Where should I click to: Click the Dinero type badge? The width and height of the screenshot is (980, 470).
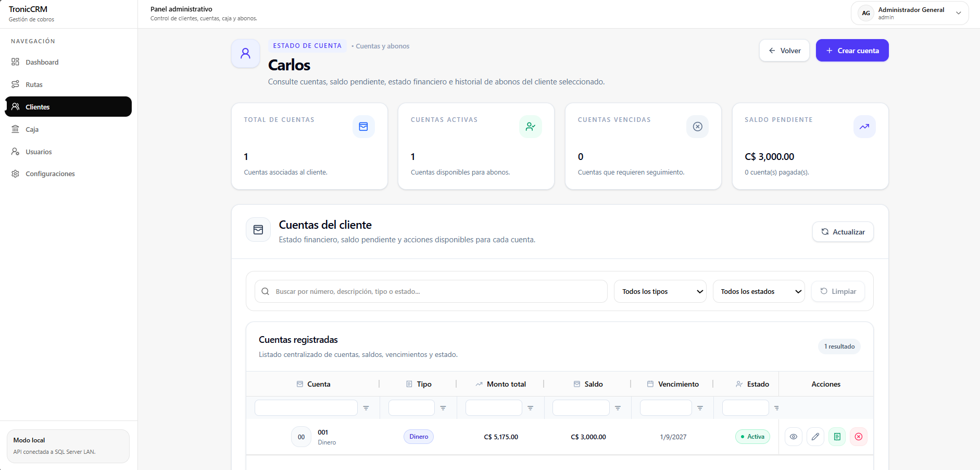pos(419,437)
